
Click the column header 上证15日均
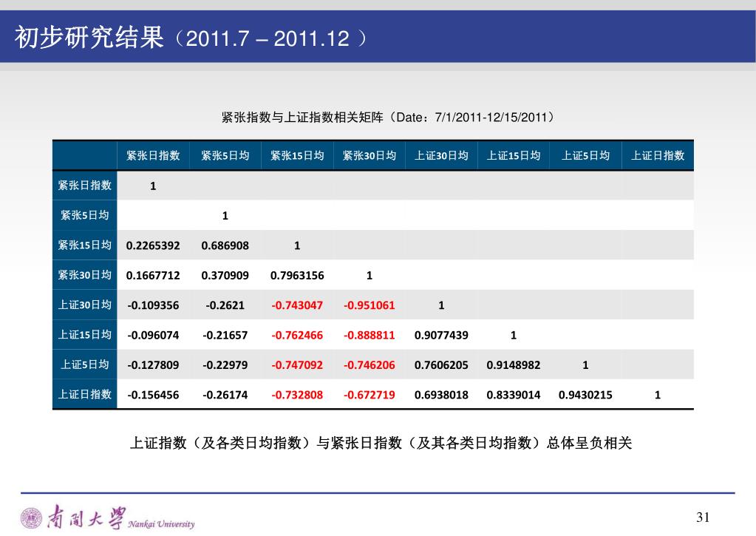(514, 155)
